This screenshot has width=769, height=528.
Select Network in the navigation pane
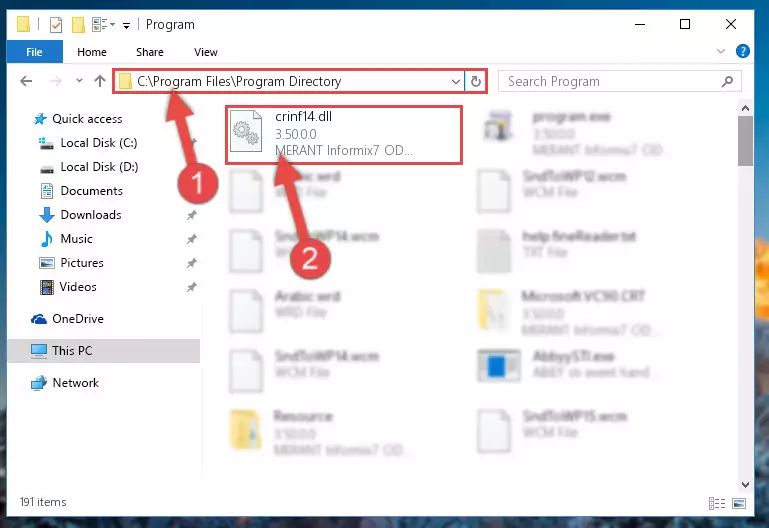pyautogui.click(x=76, y=382)
